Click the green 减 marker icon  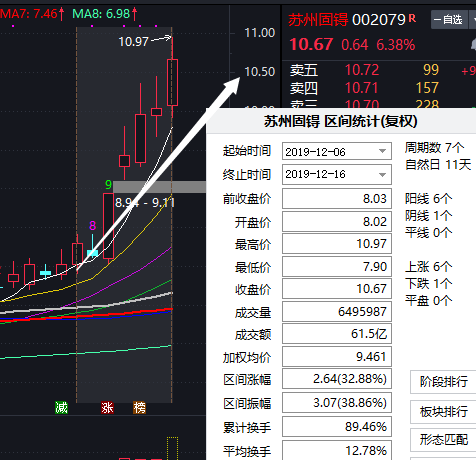pyautogui.click(x=61, y=408)
